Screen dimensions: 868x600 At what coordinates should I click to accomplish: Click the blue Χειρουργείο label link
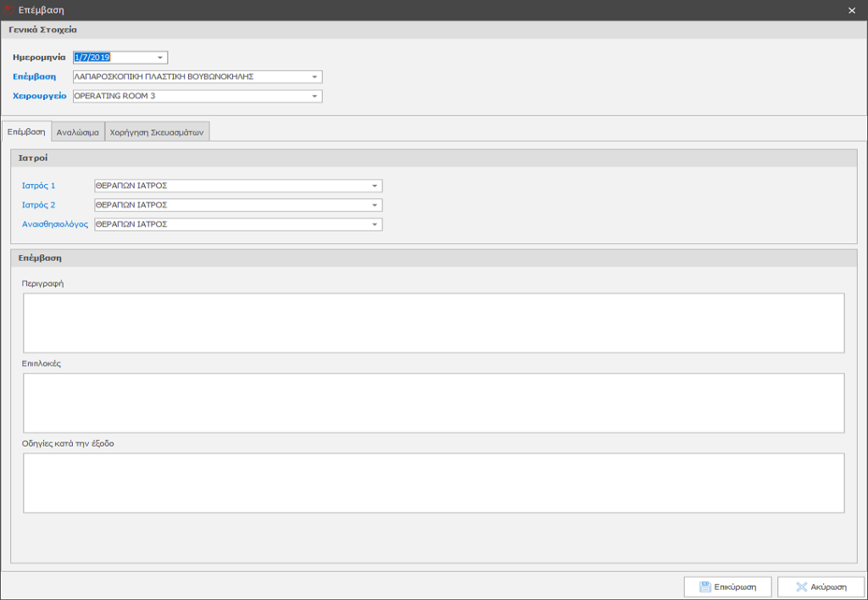click(x=39, y=97)
